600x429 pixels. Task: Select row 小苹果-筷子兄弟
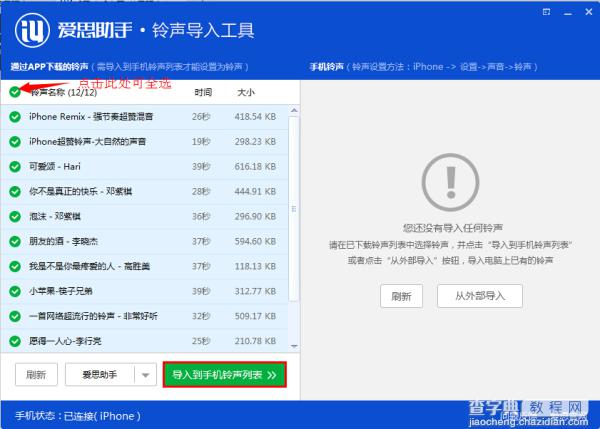tap(145, 291)
